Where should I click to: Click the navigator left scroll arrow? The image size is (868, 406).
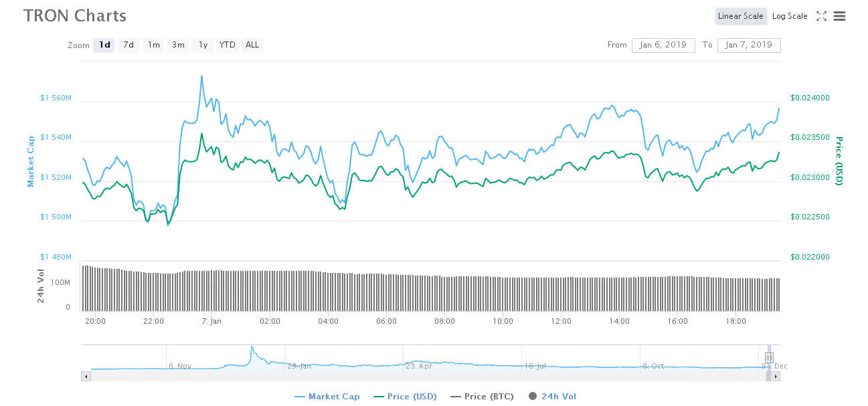[86, 377]
